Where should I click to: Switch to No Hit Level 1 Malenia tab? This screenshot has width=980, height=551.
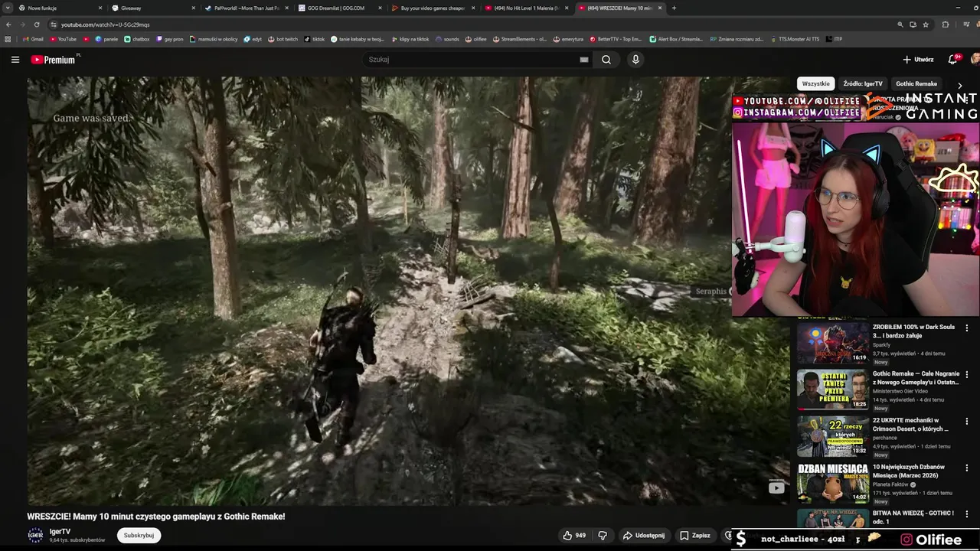point(526,8)
